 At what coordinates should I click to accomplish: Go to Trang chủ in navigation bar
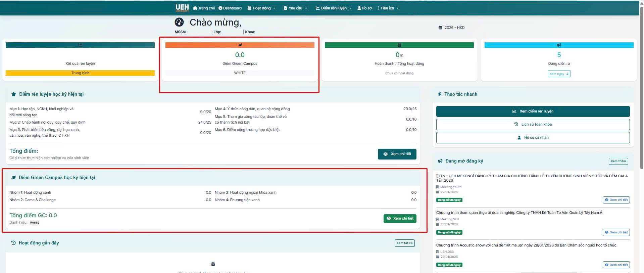point(204,8)
